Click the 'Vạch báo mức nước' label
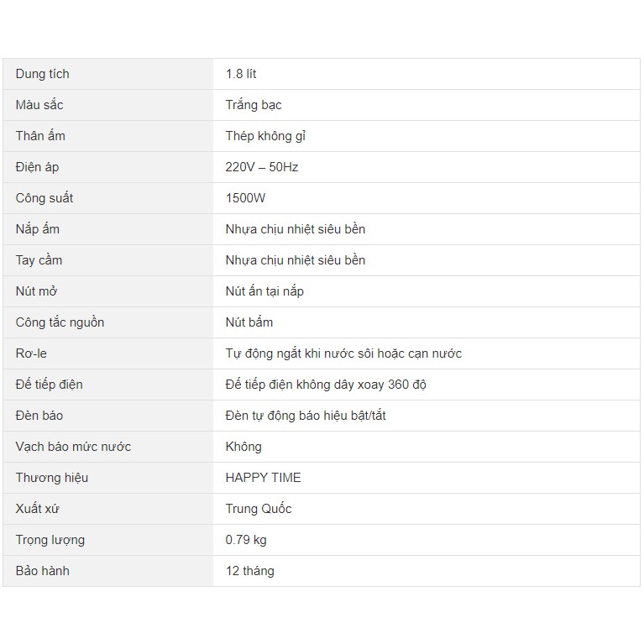The width and height of the screenshot is (644, 644). (x=73, y=447)
